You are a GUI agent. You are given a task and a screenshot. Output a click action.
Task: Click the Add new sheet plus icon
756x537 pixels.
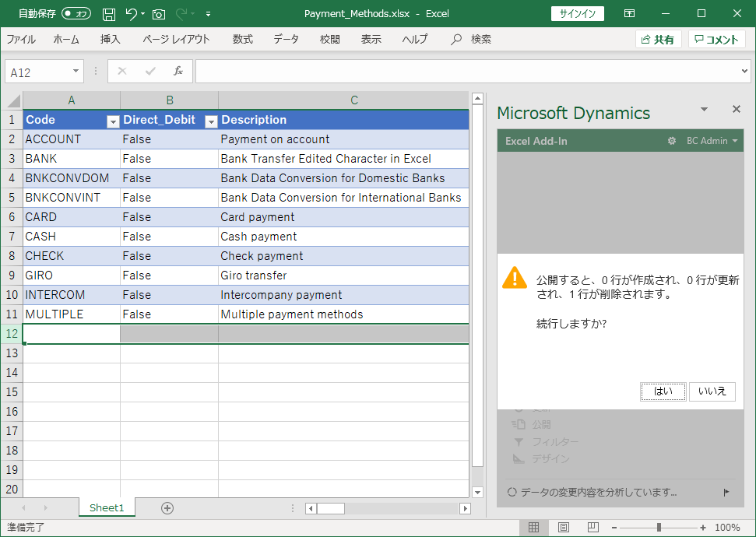tap(167, 508)
